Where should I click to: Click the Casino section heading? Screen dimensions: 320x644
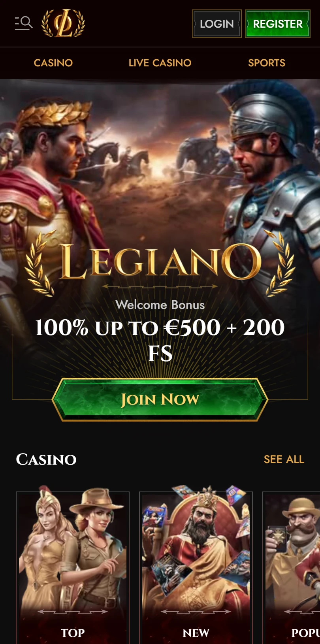point(46,459)
